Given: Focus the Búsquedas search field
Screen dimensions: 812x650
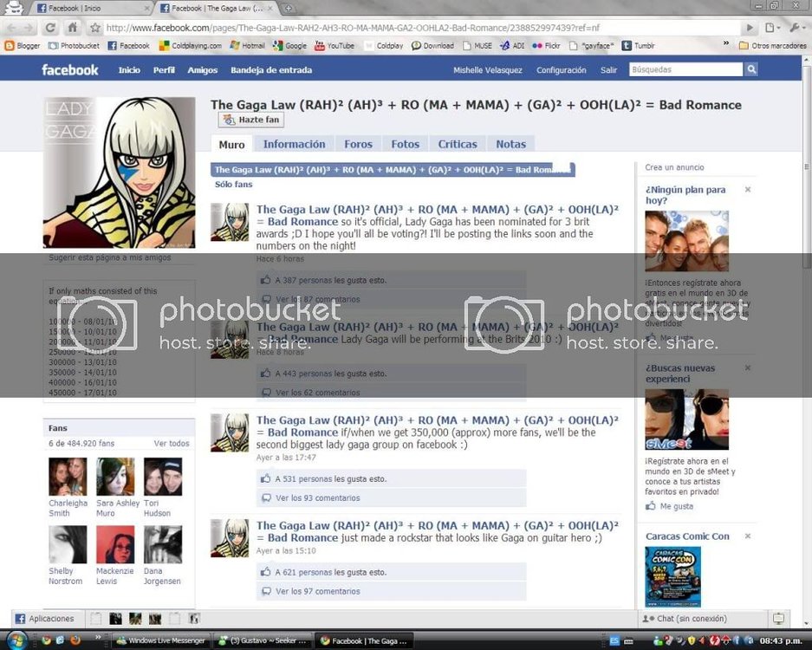Looking at the screenshot, I should [685, 69].
